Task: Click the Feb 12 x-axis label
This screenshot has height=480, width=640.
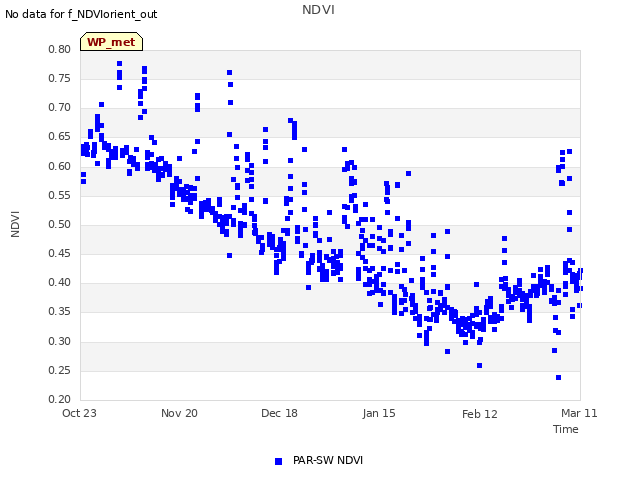Action: [480, 414]
